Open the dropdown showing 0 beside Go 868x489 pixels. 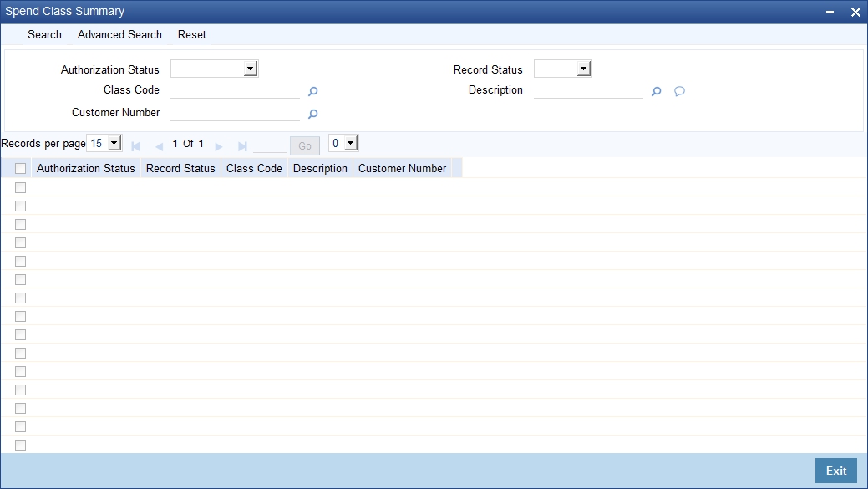click(343, 144)
